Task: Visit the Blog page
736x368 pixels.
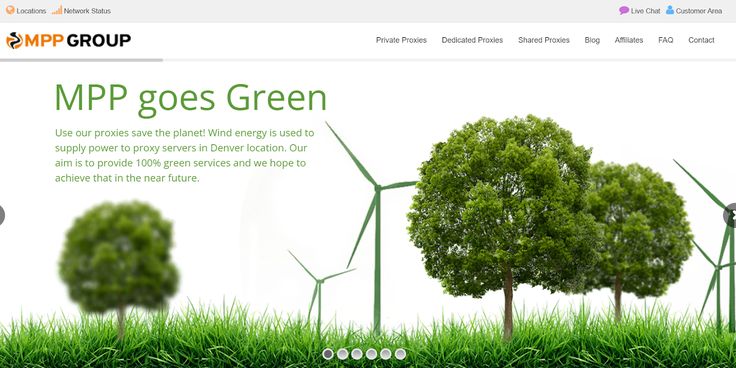Action: point(592,40)
